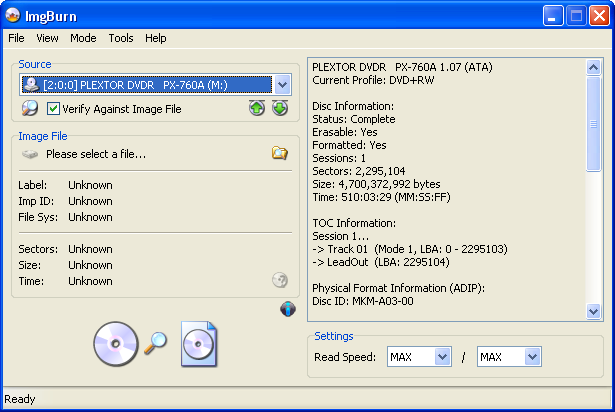Open the File menu

pos(16,38)
